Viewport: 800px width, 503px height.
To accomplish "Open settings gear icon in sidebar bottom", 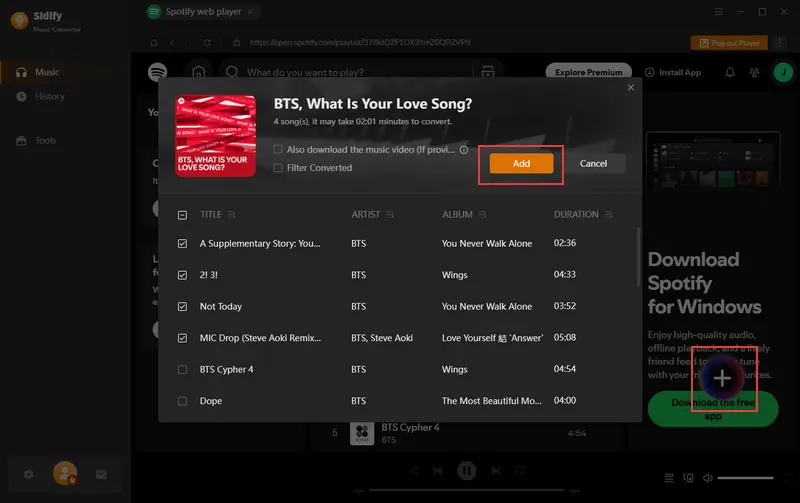I will [29, 474].
